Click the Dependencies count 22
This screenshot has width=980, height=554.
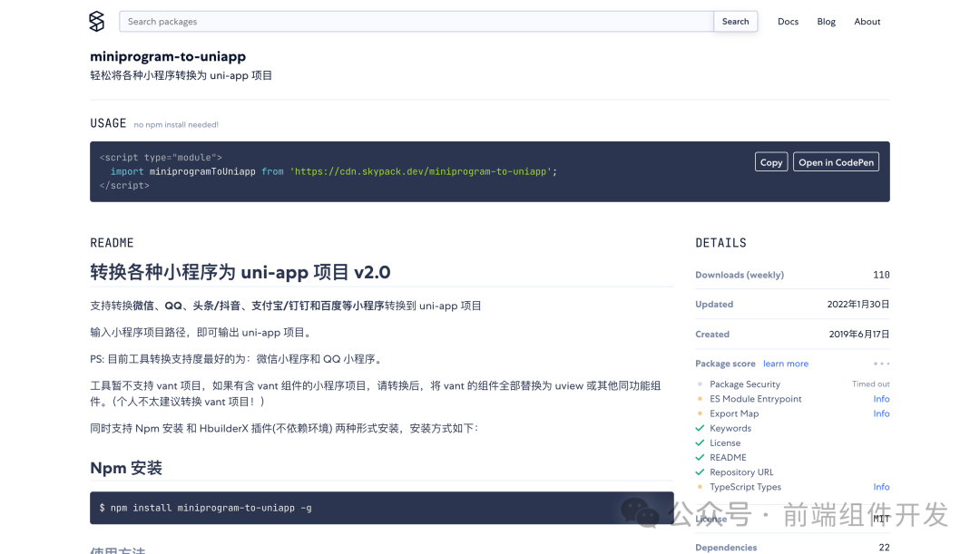point(884,547)
